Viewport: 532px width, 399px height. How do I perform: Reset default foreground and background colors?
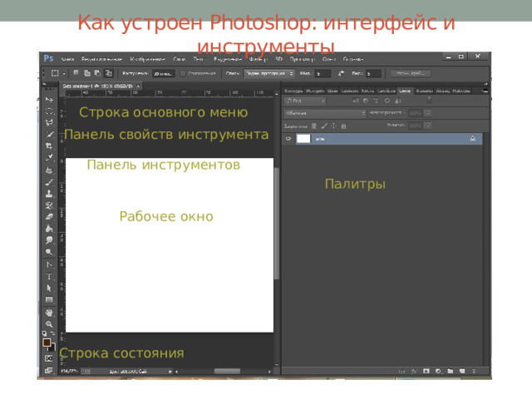pos(44,333)
